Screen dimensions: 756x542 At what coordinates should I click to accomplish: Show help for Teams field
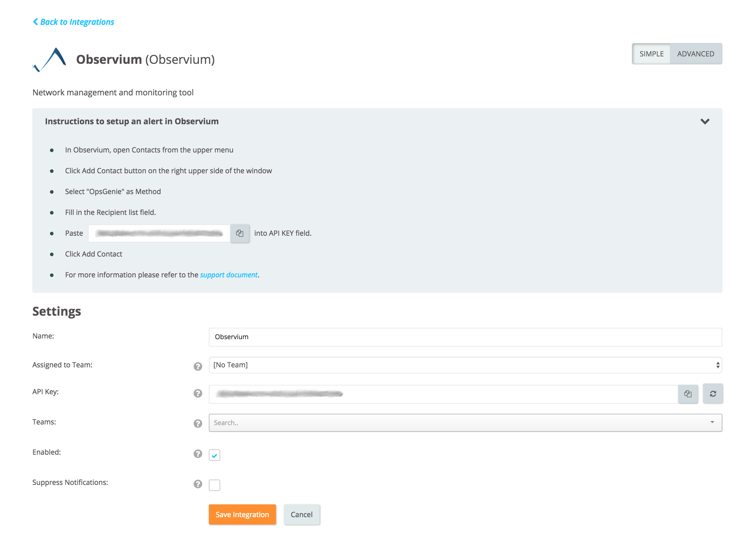point(198,423)
